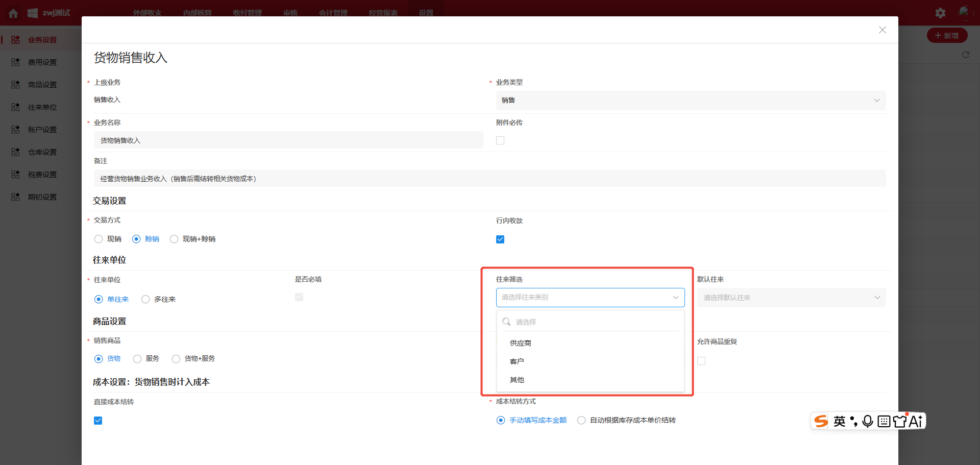Close the 货物销售收入 dialog with X
Image resolution: width=980 pixels, height=465 pixels.
(x=882, y=30)
